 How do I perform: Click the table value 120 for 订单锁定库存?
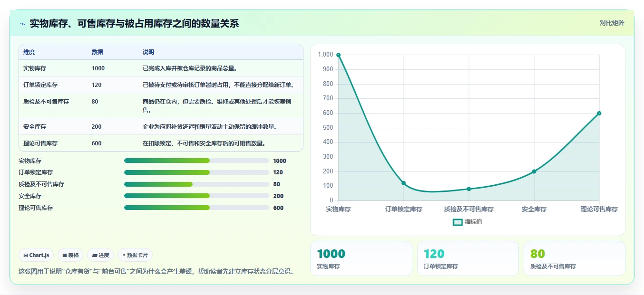coord(97,85)
